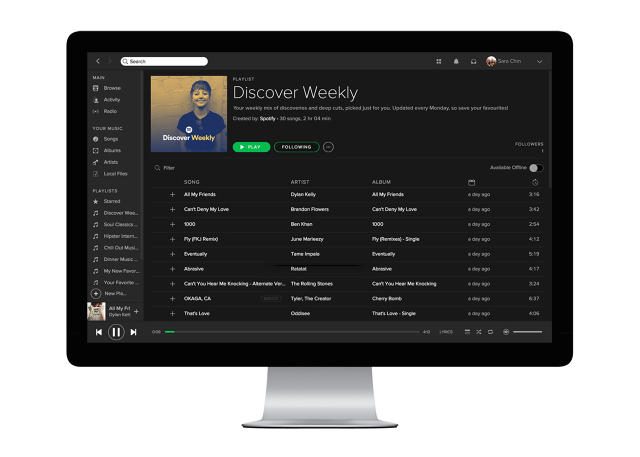This screenshot has height=457, width=640.
Task: Add Can't You Hear Me Knocking plus
Action: point(172,284)
